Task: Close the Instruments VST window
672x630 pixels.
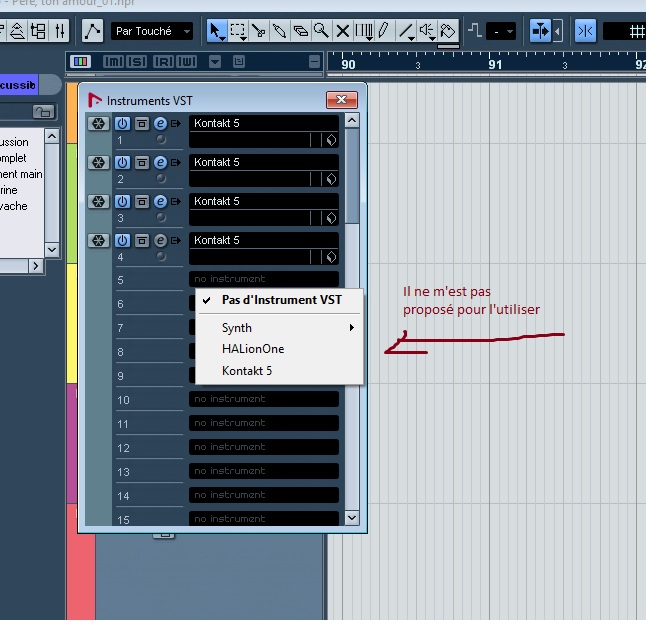Action: (342, 100)
